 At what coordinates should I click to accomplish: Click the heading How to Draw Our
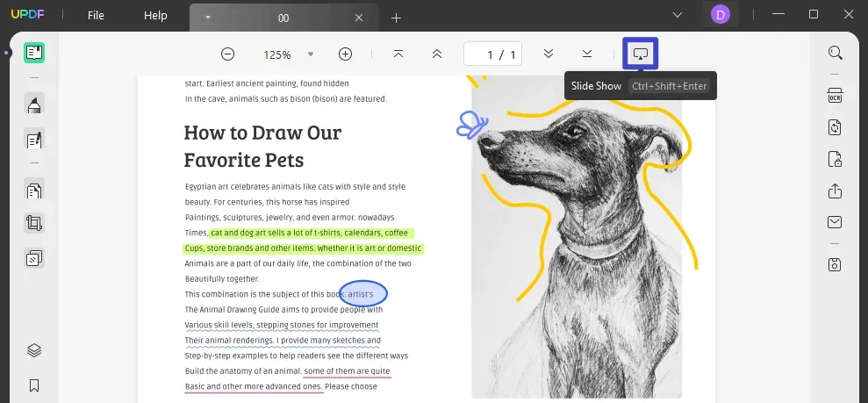262,133
